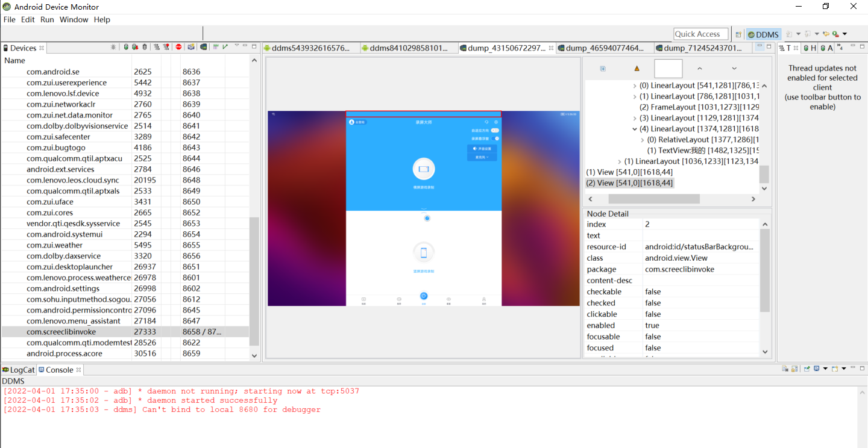This screenshot has width=868, height=448.
Task: Open the Window menu
Action: click(74, 19)
